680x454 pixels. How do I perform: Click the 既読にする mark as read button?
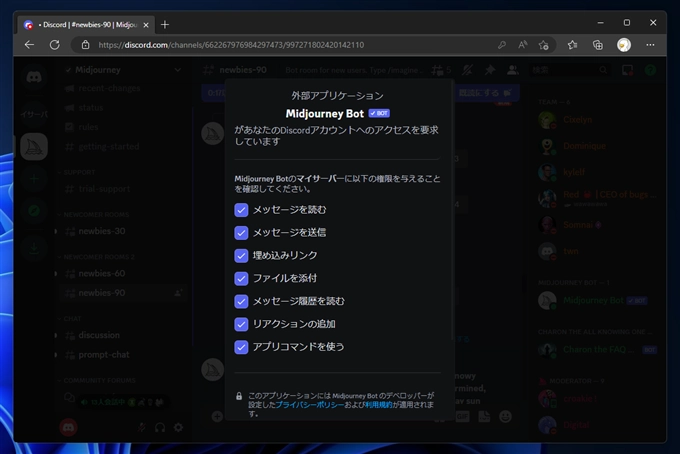486,93
